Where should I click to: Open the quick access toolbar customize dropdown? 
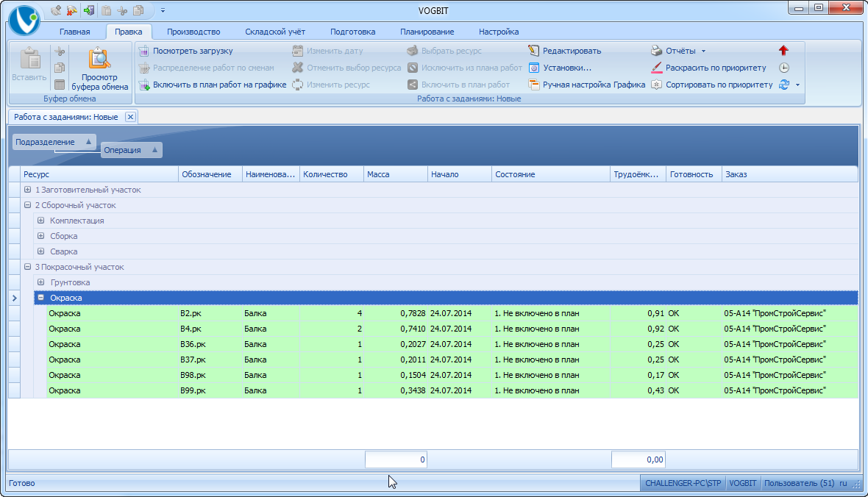(x=163, y=10)
